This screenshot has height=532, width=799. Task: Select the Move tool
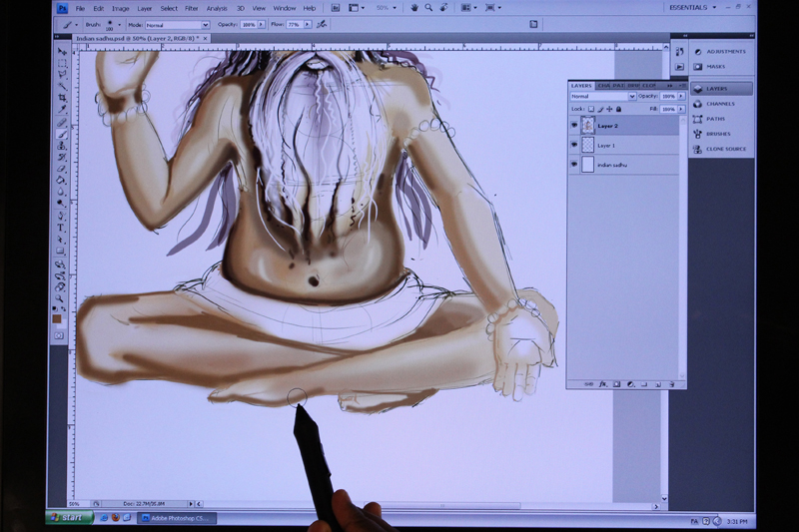tap(61, 51)
